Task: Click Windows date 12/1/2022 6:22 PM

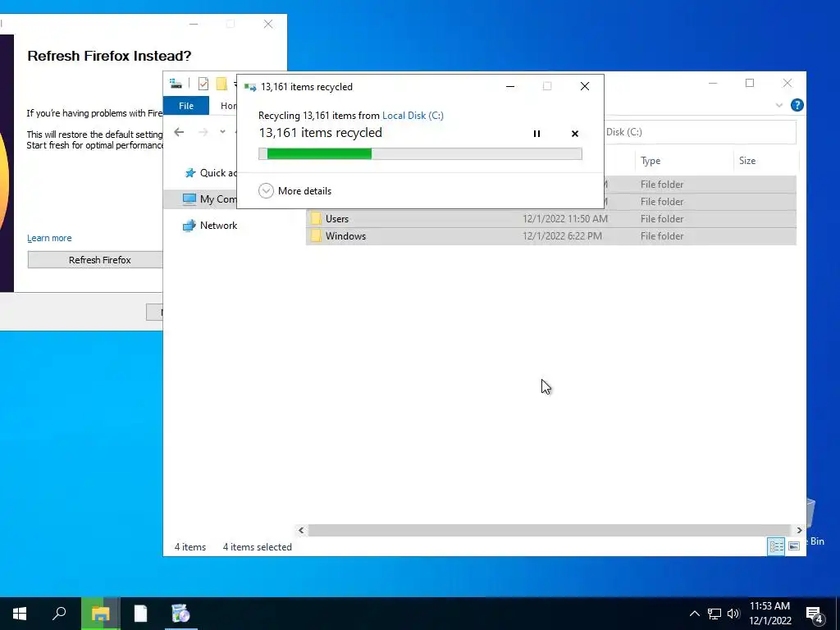Action: coord(562,235)
